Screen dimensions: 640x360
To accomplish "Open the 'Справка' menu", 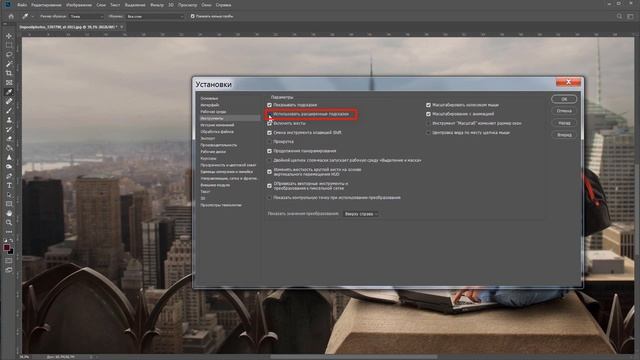I will pos(223,5).
